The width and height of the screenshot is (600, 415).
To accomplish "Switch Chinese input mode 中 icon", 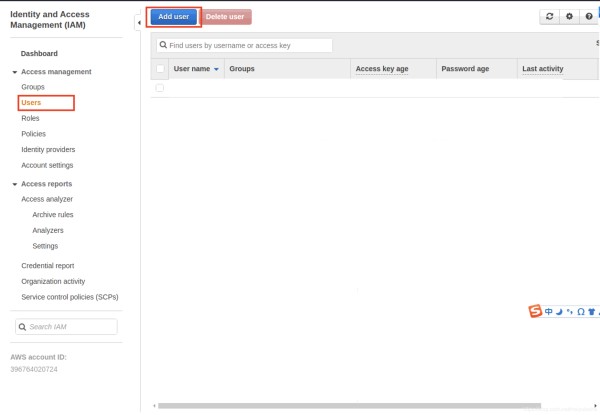I will pyautogui.click(x=548, y=312).
